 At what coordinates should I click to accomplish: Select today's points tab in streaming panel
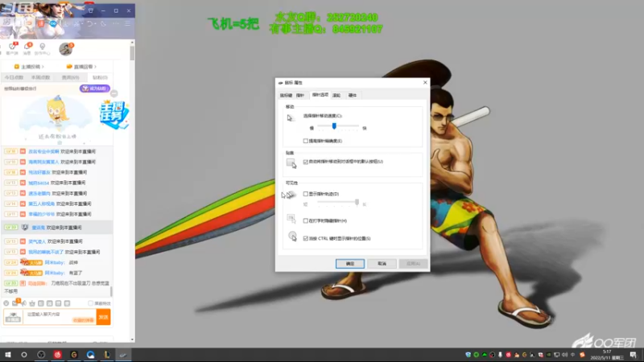[x=14, y=77]
